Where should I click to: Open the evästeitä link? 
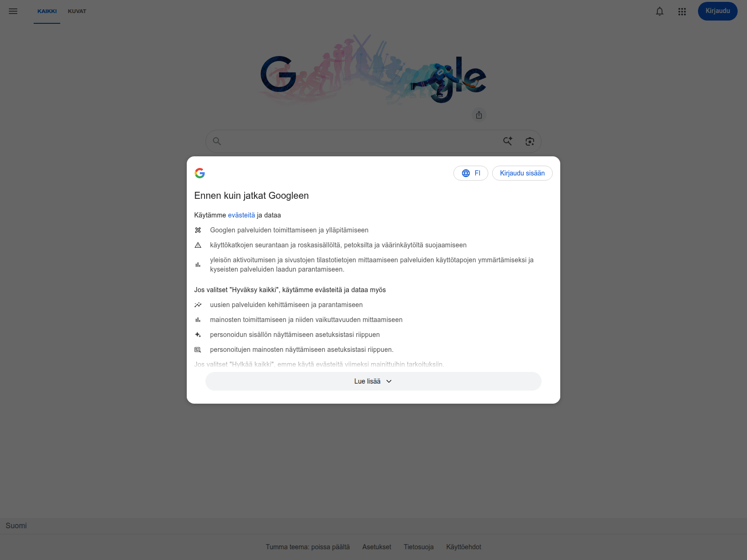point(241,215)
